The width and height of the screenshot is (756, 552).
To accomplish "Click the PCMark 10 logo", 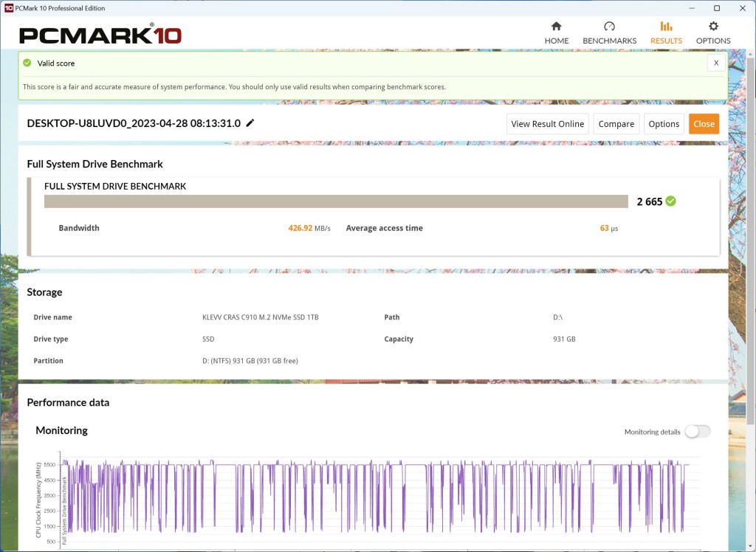I will 100,34.
